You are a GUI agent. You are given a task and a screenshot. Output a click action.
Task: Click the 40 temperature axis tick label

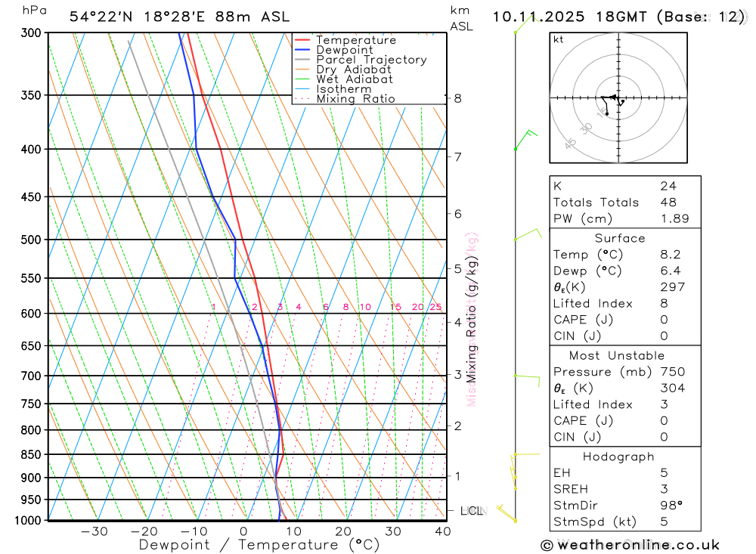tap(442, 531)
